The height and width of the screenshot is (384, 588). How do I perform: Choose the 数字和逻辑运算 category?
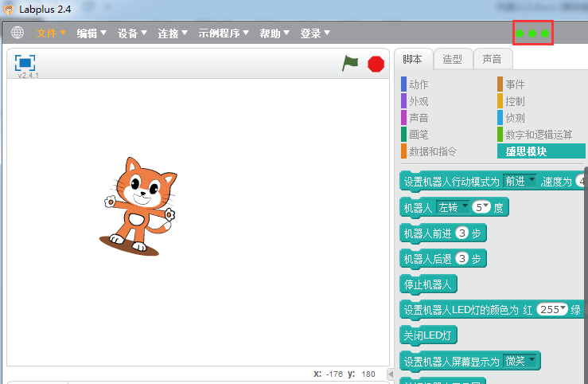coord(535,134)
